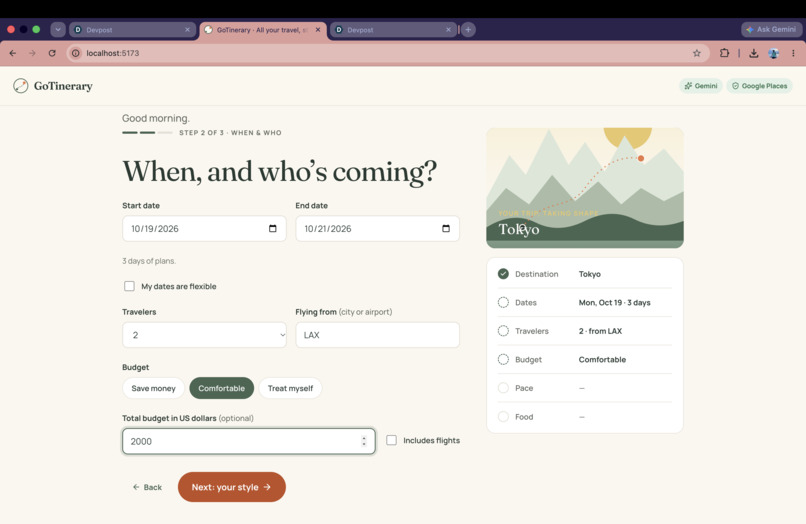This screenshot has height=524, width=806.
Task: Click the Food status circle
Action: point(503,417)
